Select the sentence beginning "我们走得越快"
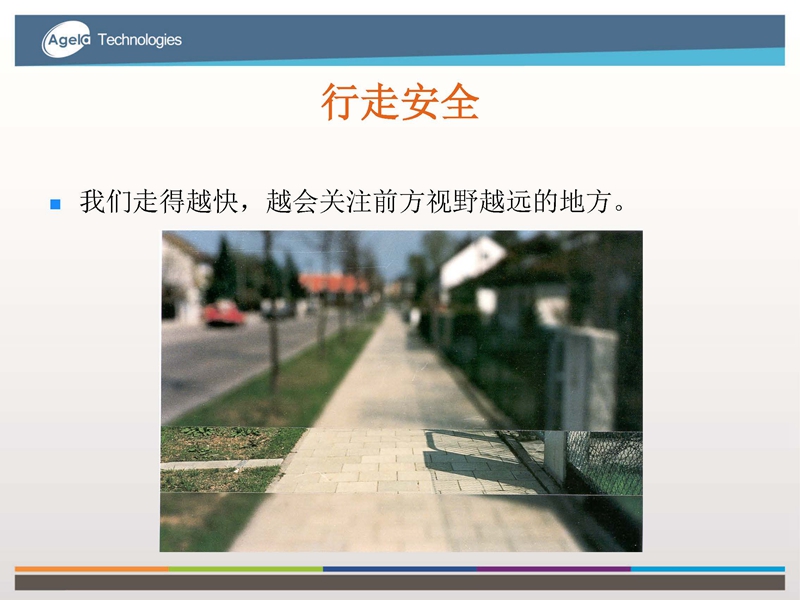Screen dimensions: 800x600 pyautogui.click(x=353, y=202)
